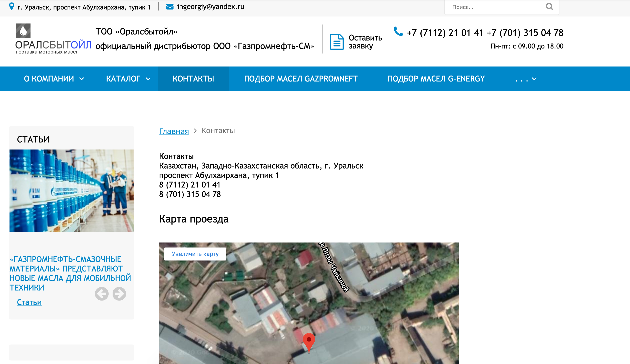Screen dimensions: 630x364
Task: Click the Карта проезда heading
Action: tap(194, 219)
